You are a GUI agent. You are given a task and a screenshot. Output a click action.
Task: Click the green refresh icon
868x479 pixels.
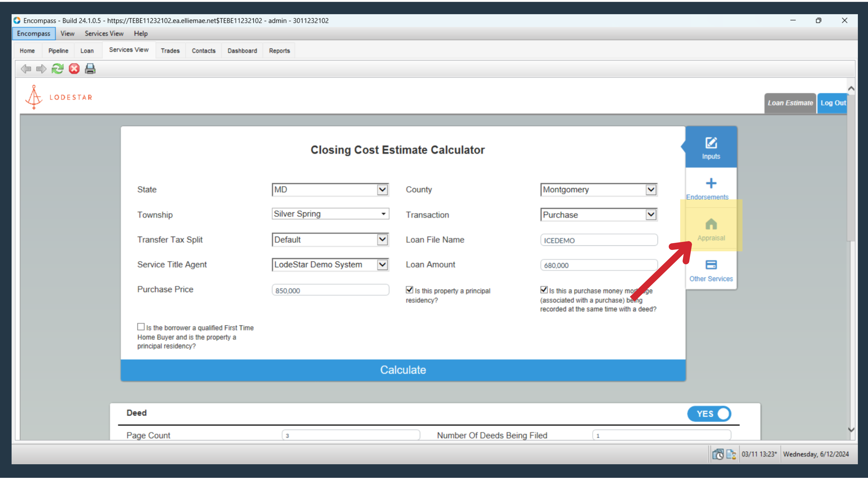click(x=58, y=69)
